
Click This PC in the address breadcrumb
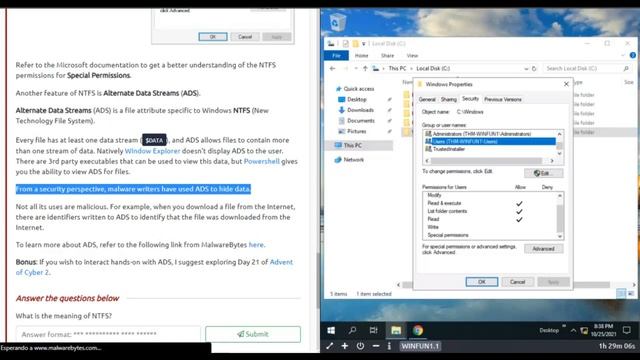(397, 69)
